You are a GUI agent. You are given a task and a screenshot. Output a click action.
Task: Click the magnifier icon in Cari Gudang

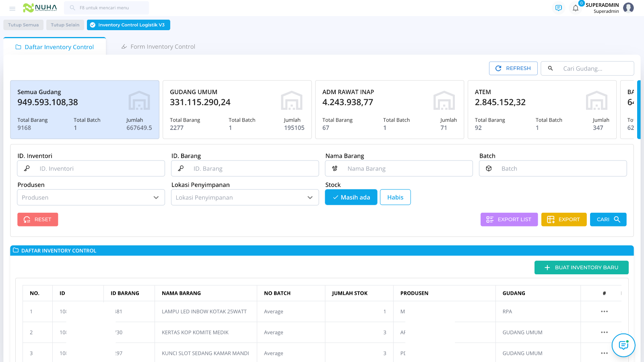click(x=550, y=68)
